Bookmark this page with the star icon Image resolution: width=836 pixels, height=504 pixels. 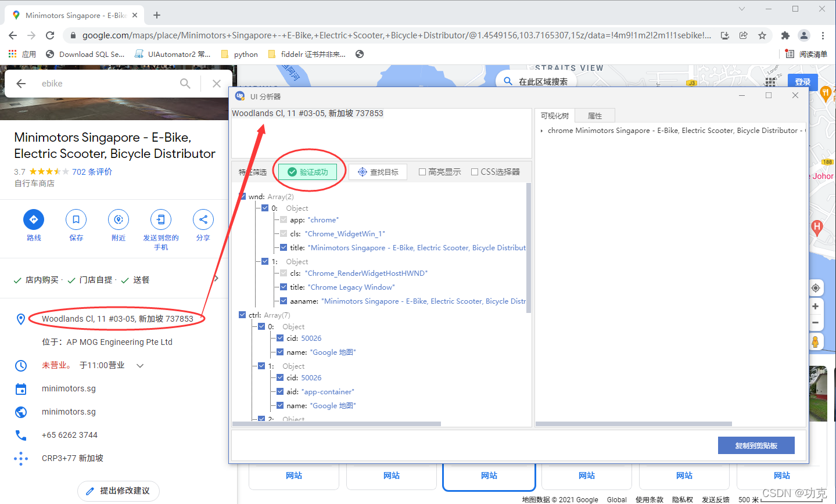point(762,35)
